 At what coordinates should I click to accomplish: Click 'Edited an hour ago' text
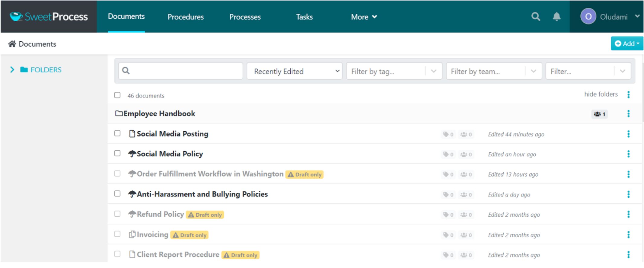(x=512, y=154)
